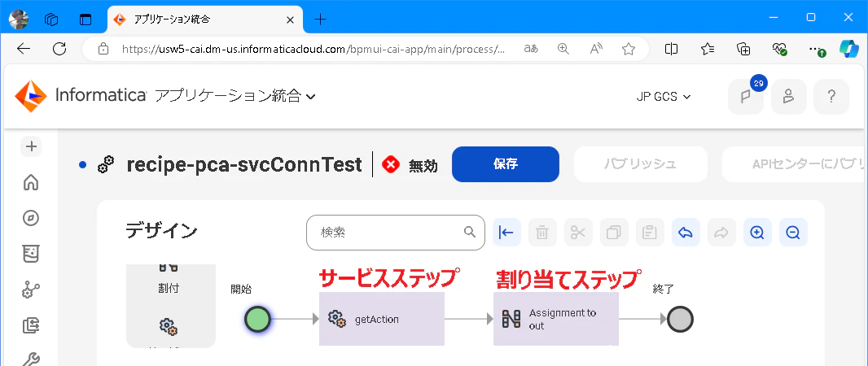Open the Explore compass icon in sidebar
The width and height of the screenshot is (868, 366).
click(31, 219)
